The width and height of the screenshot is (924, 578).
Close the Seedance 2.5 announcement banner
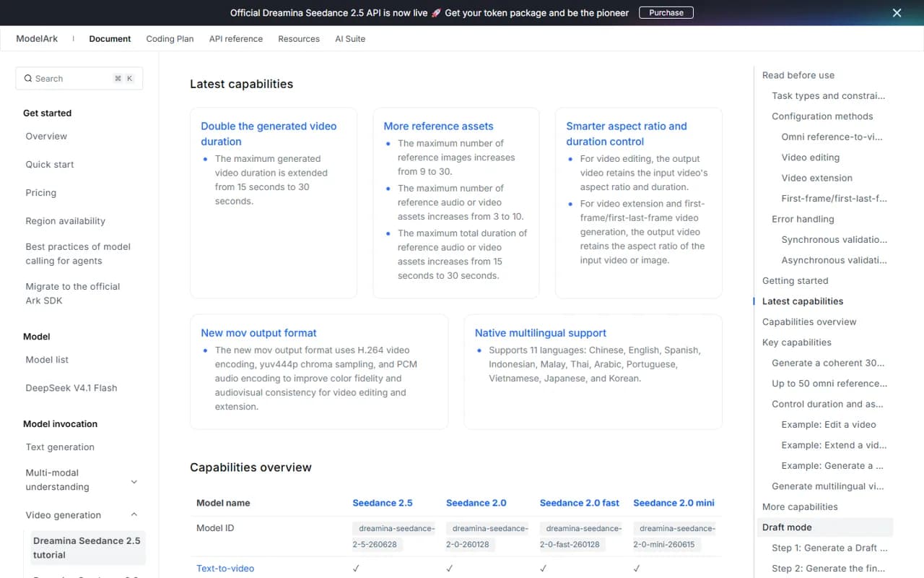tap(897, 12)
